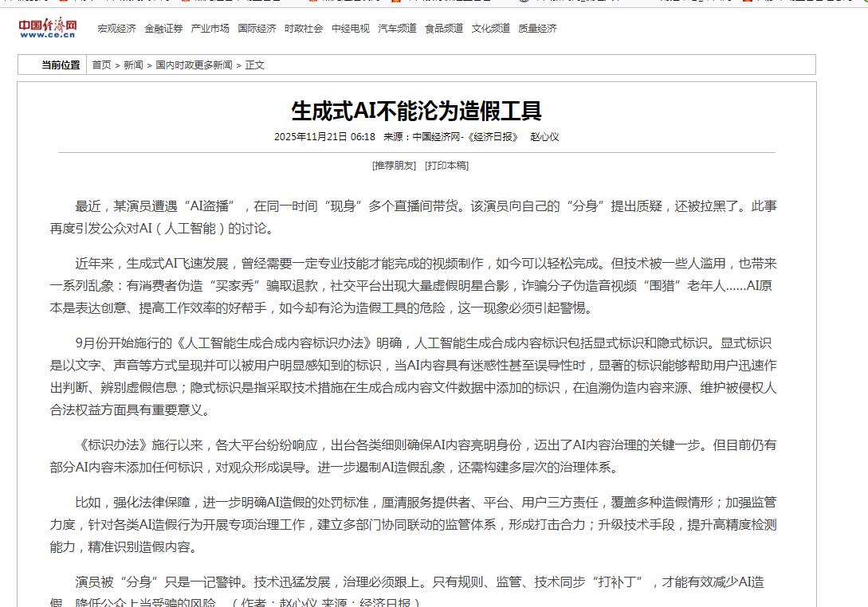Go to the 金融证券 section
Viewport: 868px width, 607px height.
point(163,29)
